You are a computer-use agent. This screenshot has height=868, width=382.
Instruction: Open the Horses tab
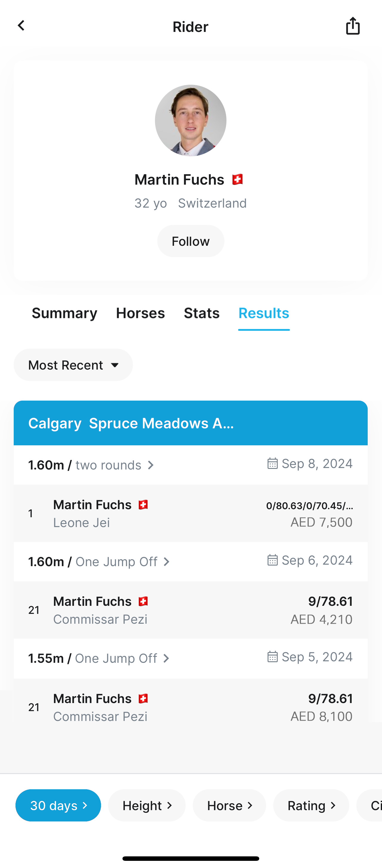point(140,313)
